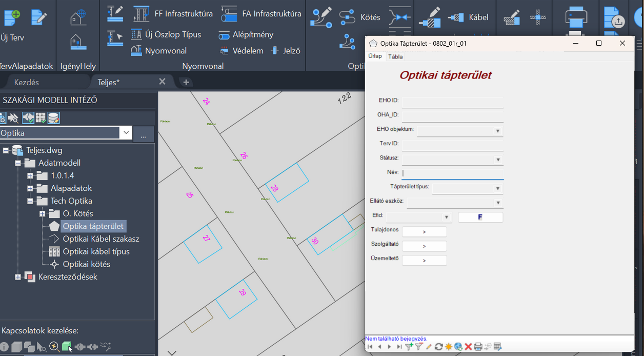The height and width of the screenshot is (356, 644).
Task: Open the Státusz dropdown
Action: pos(497,160)
